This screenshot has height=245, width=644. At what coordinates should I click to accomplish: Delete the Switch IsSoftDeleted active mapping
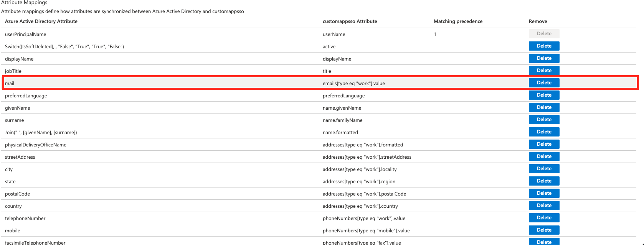[544, 46]
